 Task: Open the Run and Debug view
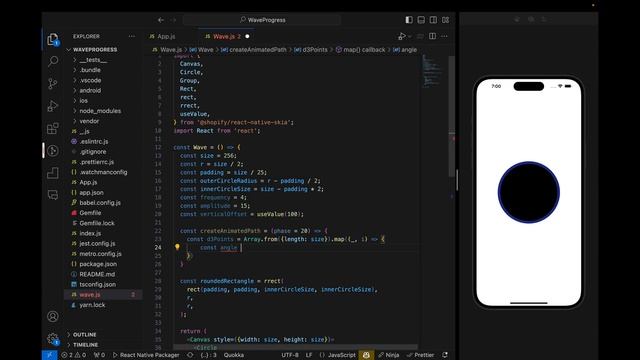pos(53,106)
